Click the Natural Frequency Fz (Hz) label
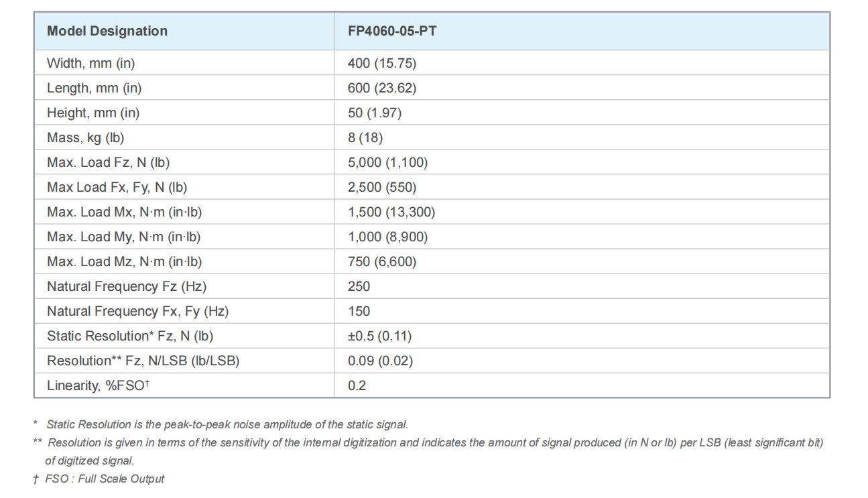 127,286
